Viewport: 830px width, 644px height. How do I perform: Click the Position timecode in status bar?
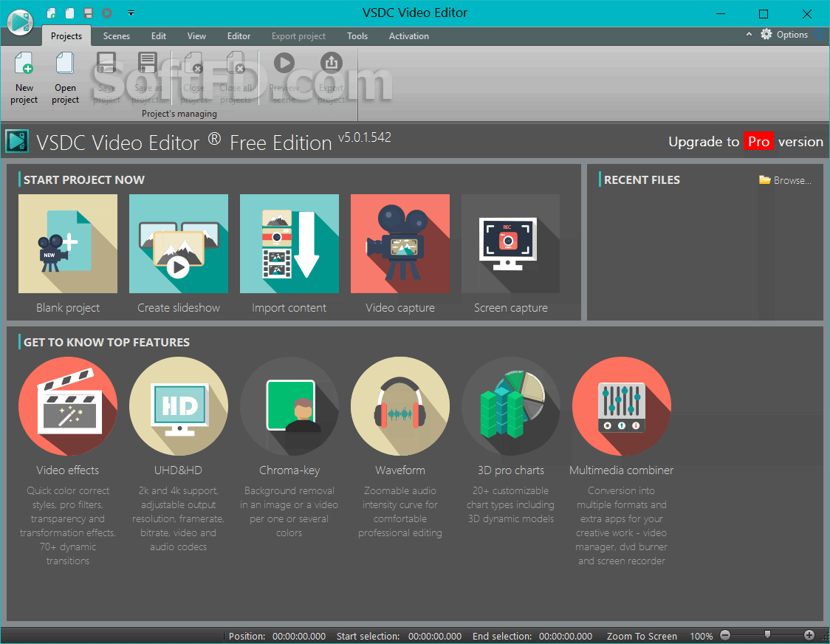point(298,636)
